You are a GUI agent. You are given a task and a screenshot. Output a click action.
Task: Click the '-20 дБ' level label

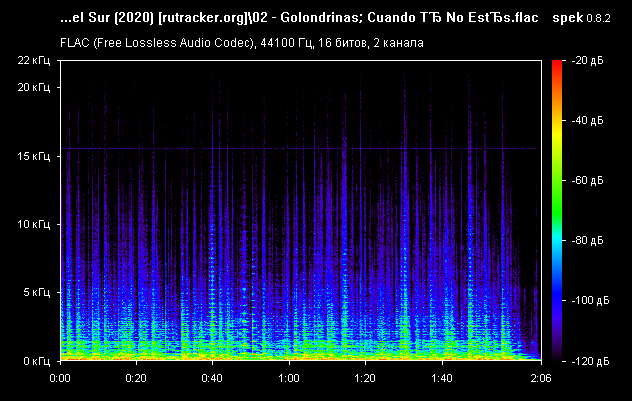[587, 60]
